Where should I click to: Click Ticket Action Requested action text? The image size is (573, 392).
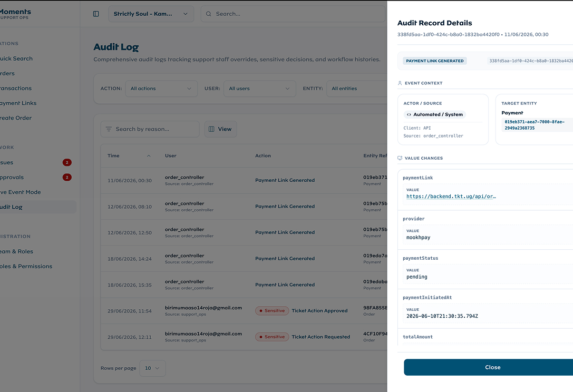[321, 337]
